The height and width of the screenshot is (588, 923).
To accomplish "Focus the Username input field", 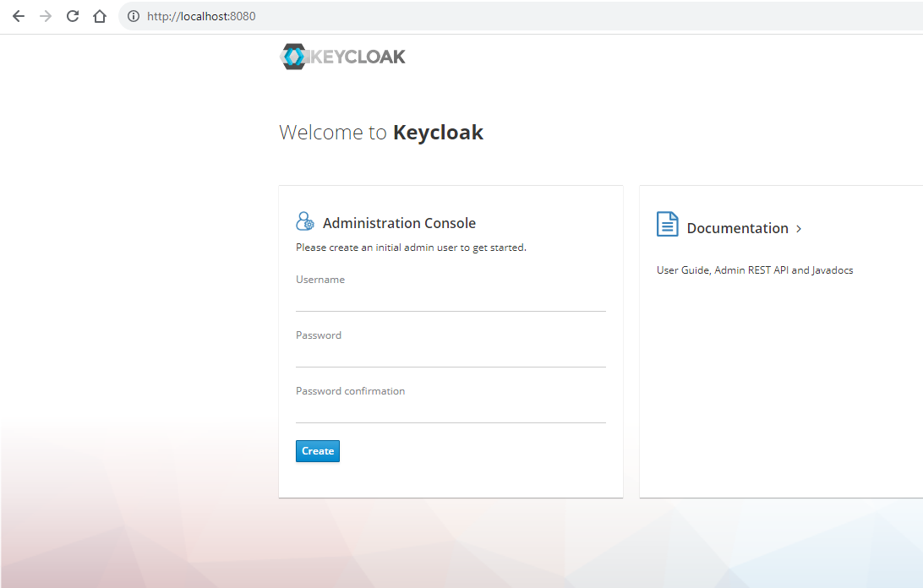I will tap(451, 300).
